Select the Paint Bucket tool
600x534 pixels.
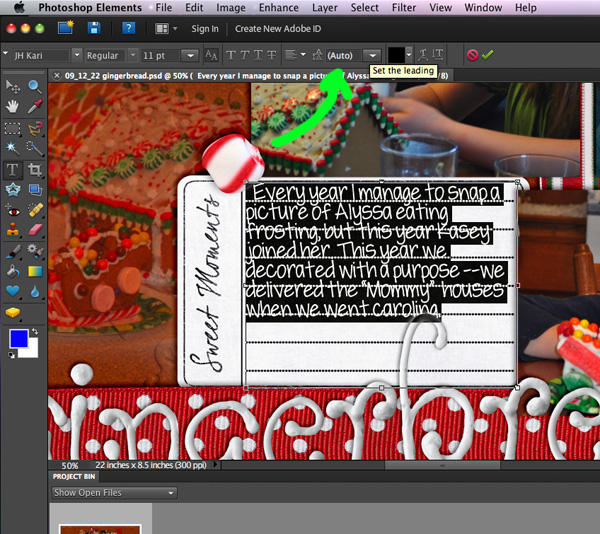click(13, 271)
